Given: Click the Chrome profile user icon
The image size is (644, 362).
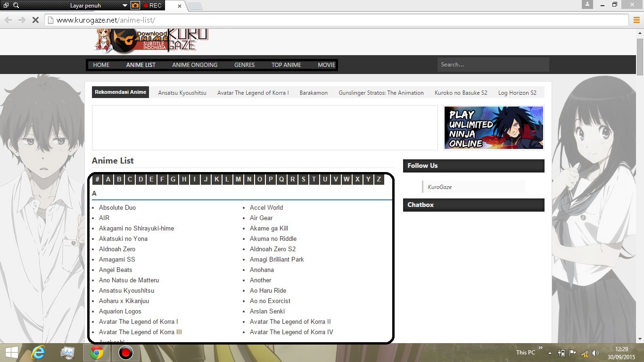Looking at the screenshot, I should pyautogui.click(x=587, y=4).
